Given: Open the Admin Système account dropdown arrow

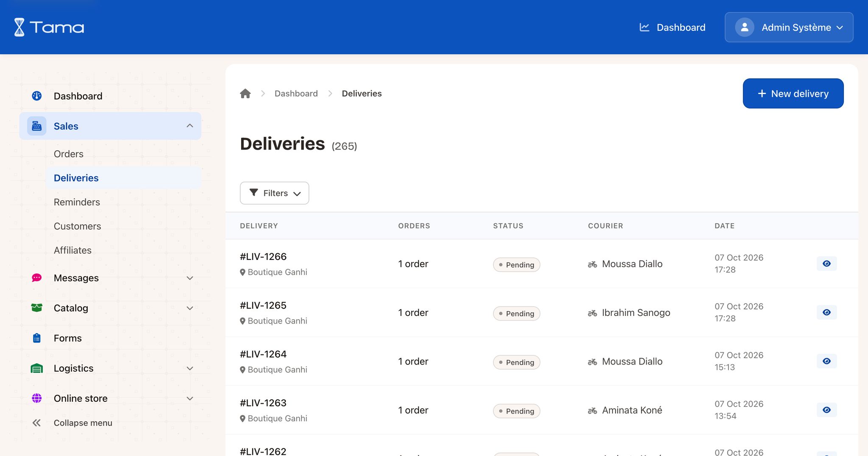Looking at the screenshot, I should click(840, 28).
